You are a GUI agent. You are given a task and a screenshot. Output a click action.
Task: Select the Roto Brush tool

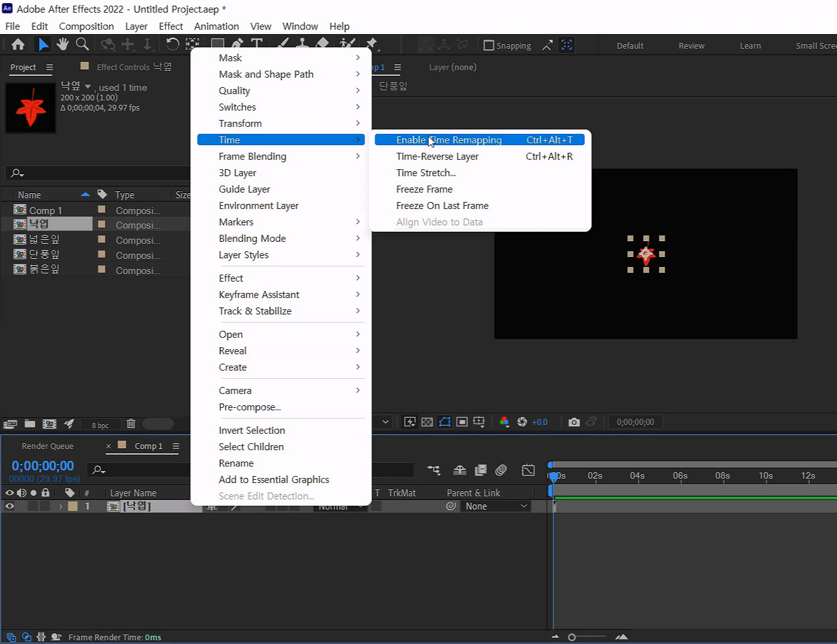[347, 44]
